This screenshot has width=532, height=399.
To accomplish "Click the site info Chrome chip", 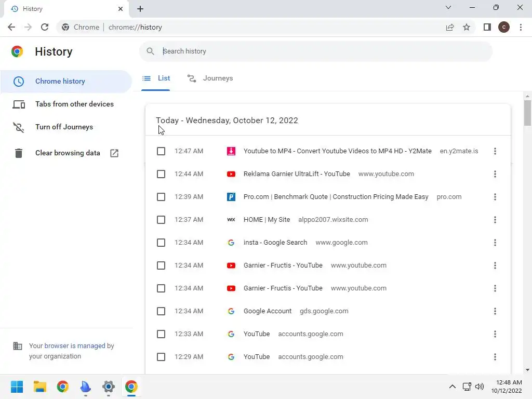I will pyautogui.click(x=81, y=27).
